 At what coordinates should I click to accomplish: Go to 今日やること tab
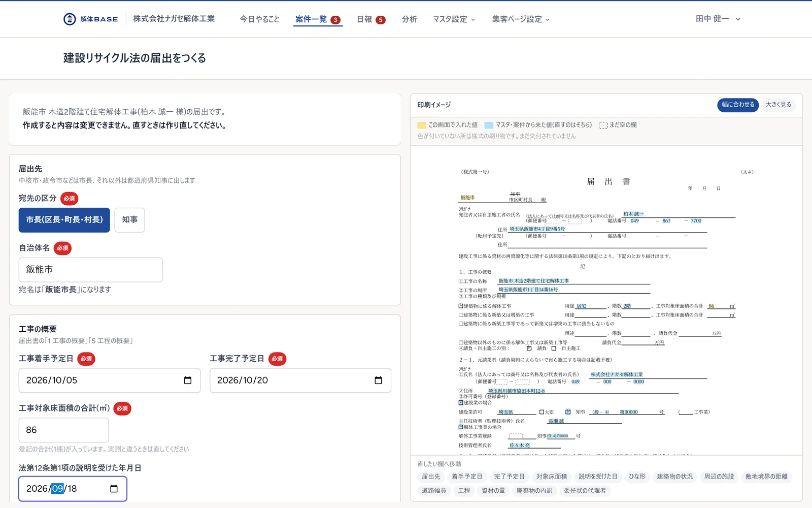click(x=259, y=19)
